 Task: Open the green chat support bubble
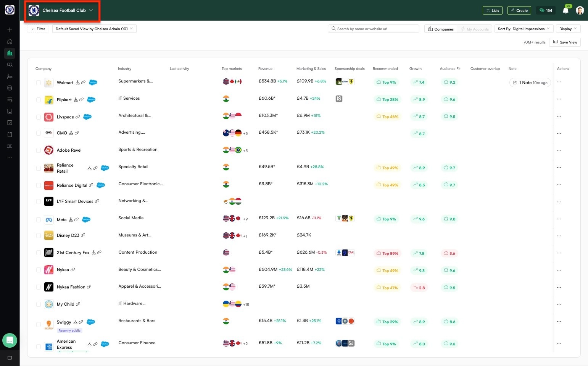(10, 340)
